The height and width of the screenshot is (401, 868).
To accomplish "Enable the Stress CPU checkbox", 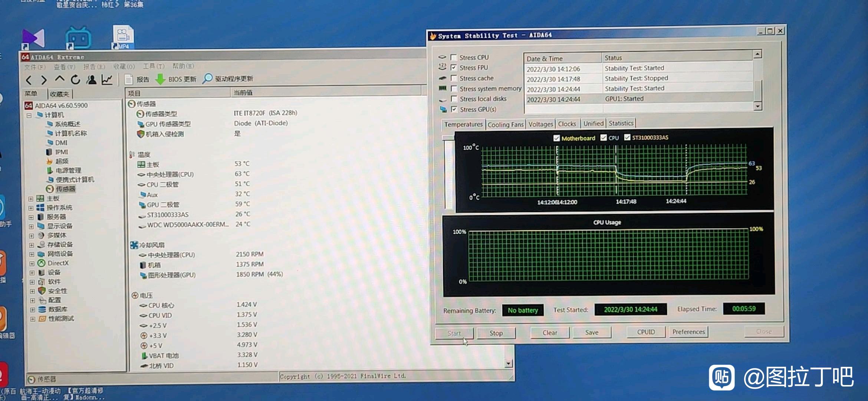I will 454,57.
